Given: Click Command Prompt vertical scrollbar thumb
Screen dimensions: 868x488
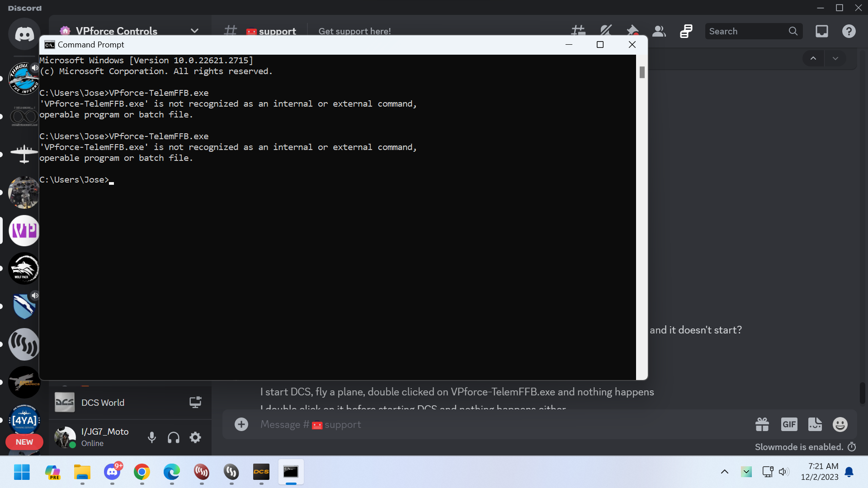Looking at the screenshot, I should point(642,72).
